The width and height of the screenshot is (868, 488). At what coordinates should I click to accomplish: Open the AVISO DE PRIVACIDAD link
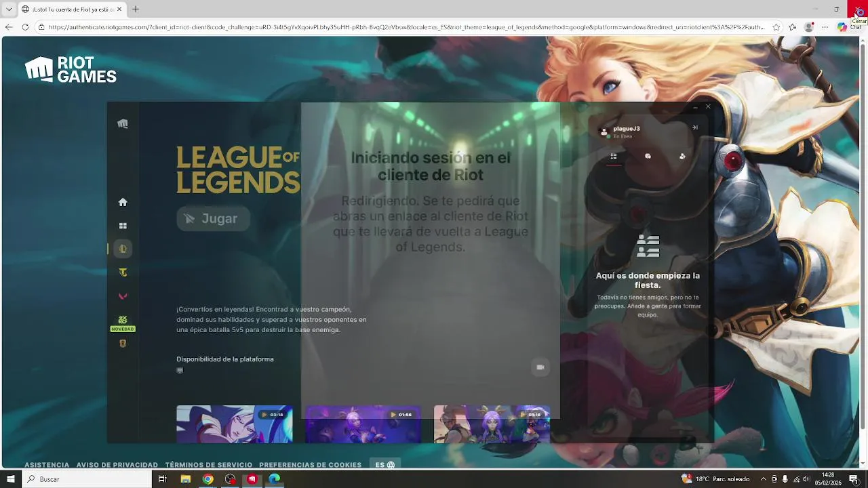coord(117,465)
